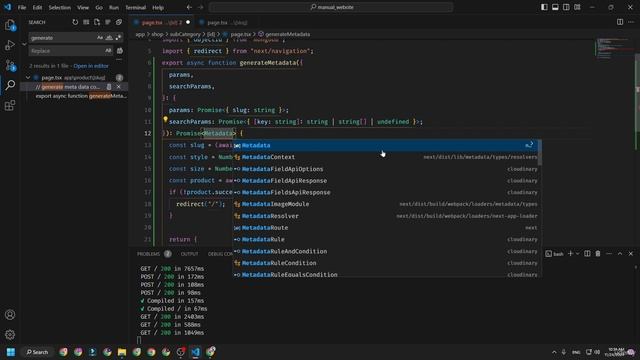
Task: Click the manual_website command center search
Action: click(331, 7)
